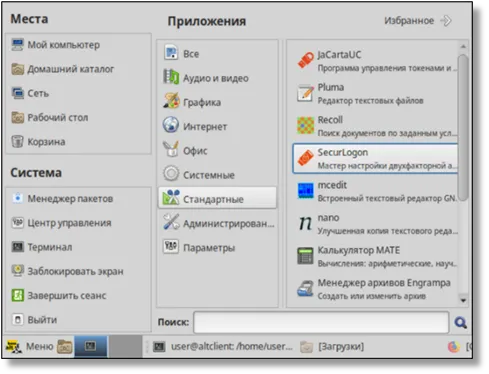
Task: Switch to Избранное view
Action: (418, 21)
